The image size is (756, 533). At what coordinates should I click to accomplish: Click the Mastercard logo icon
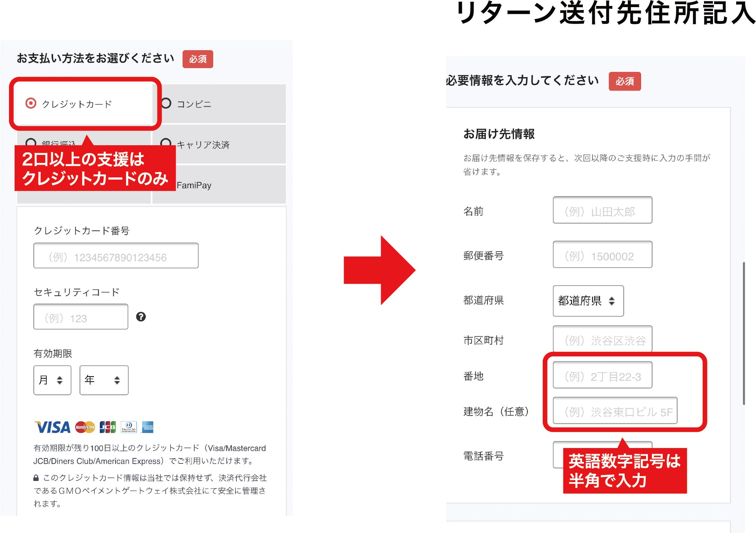85,427
